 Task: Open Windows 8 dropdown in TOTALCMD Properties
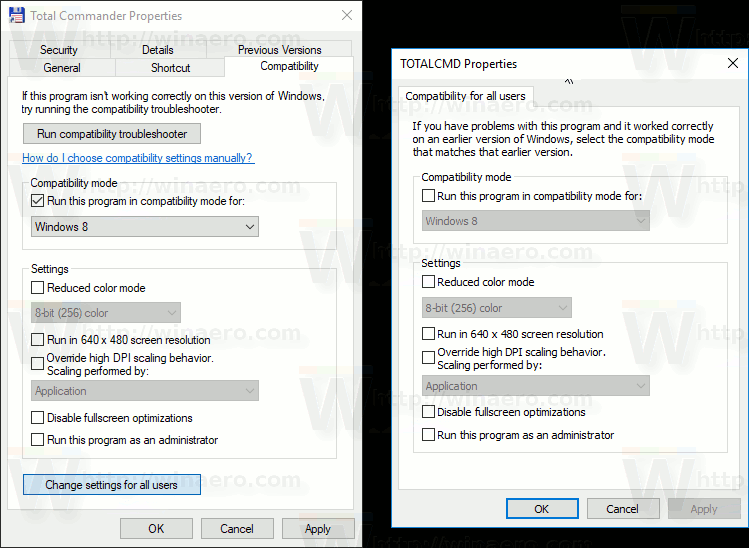click(x=535, y=221)
